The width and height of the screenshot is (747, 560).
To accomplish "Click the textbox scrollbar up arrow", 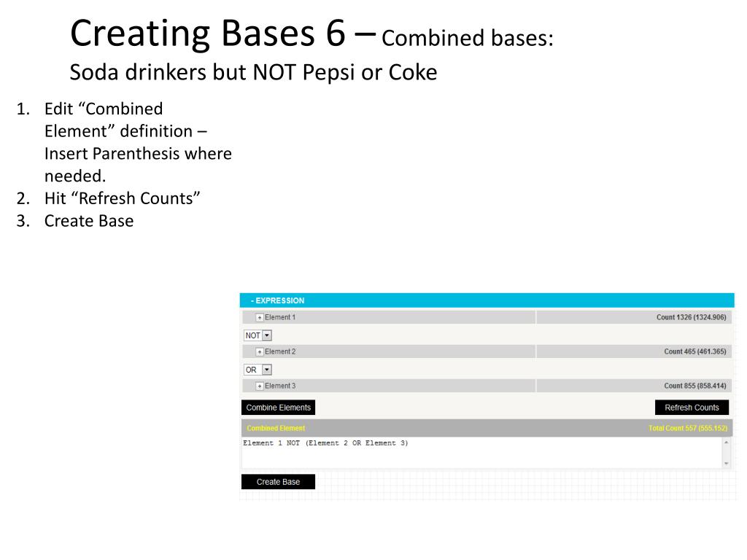I will [x=727, y=443].
